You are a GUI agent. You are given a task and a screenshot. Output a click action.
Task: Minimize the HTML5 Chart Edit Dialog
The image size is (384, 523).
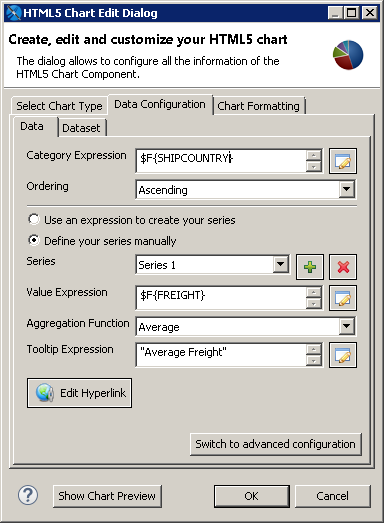point(335,13)
